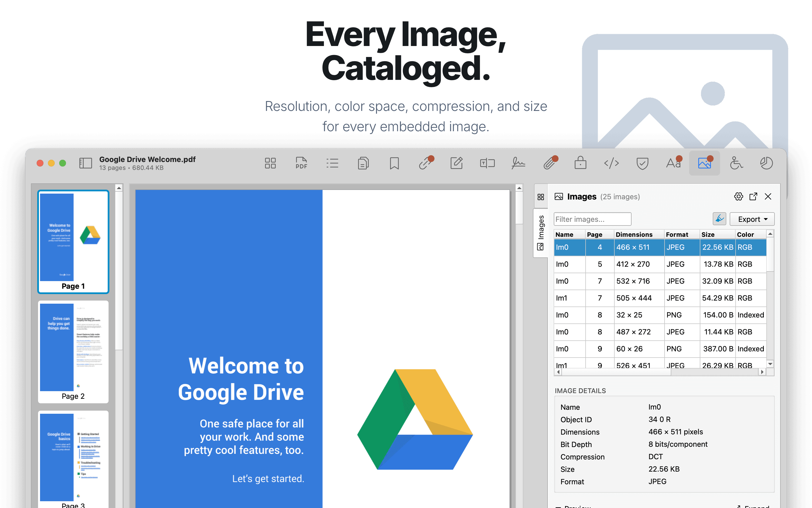Viewport: 812px width, 508px height.
Task: Select the 60 × 26 PNG row
Action: [x=660, y=349]
